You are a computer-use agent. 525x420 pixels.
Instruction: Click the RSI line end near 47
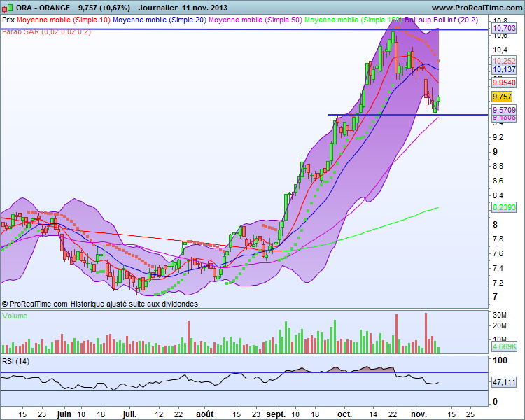click(438, 382)
